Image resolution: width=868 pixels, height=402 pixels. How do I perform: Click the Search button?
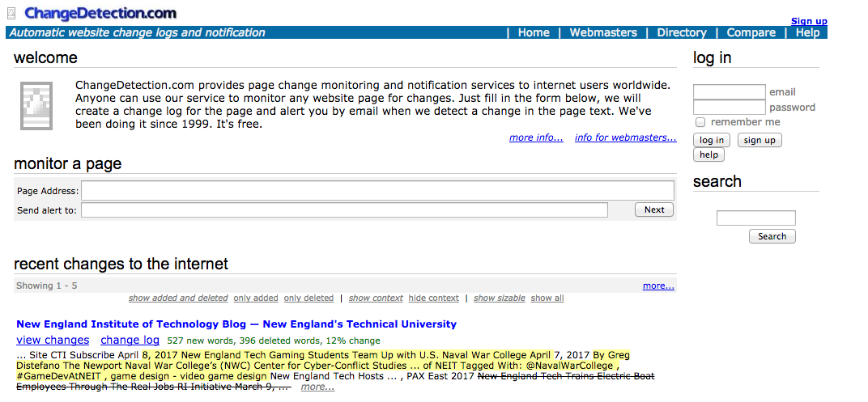772,236
